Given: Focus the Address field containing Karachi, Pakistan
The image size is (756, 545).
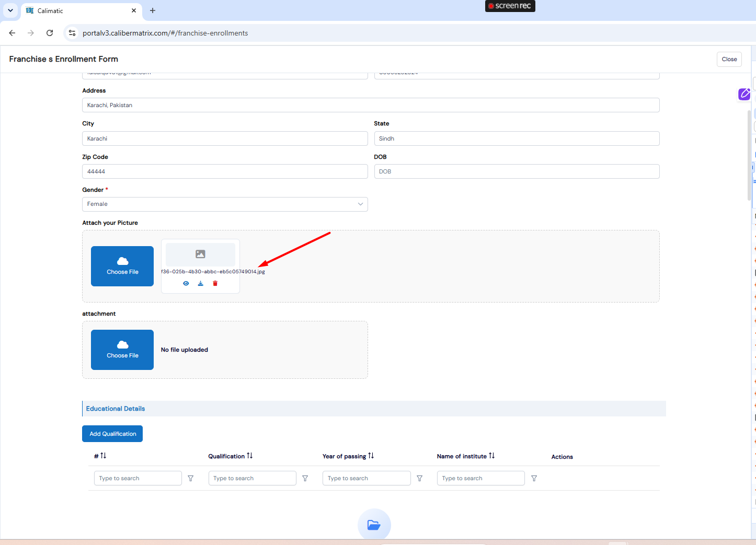Looking at the screenshot, I should click(371, 105).
